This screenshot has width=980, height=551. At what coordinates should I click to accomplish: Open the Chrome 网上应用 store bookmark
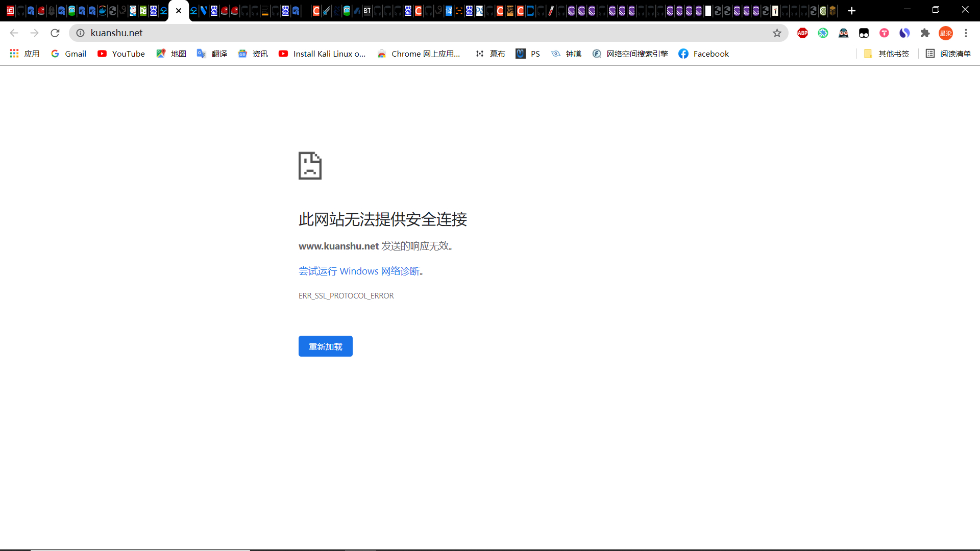click(419, 54)
